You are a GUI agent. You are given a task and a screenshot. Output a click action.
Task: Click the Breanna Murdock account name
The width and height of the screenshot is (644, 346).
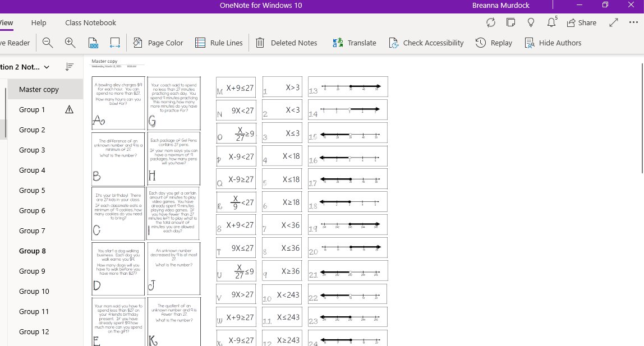[x=500, y=6]
